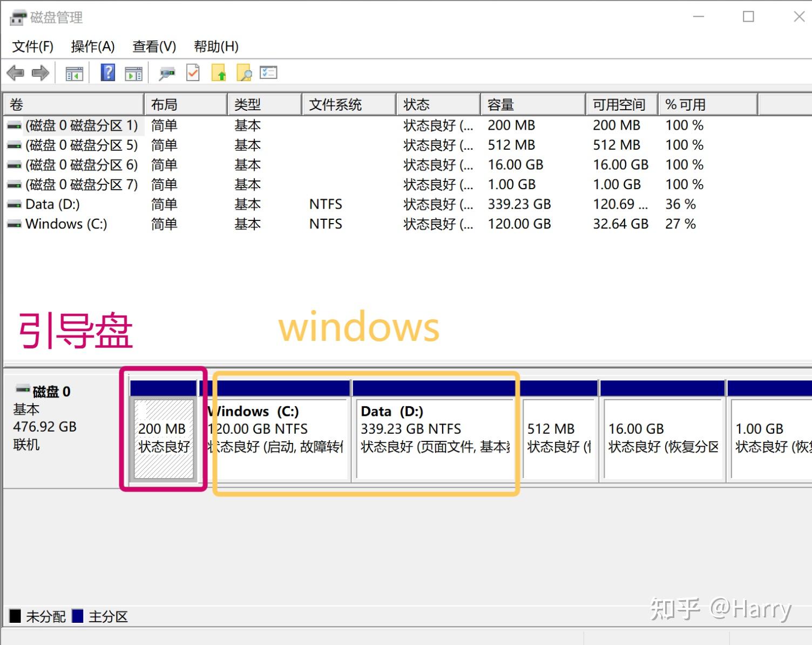Click the Back arrow in the toolbar
The width and height of the screenshot is (812, 645).
tap(15, 73)
